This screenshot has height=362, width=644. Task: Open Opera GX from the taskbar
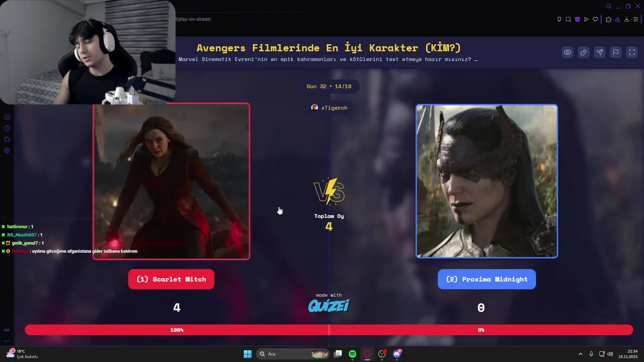tap(367, 354)
